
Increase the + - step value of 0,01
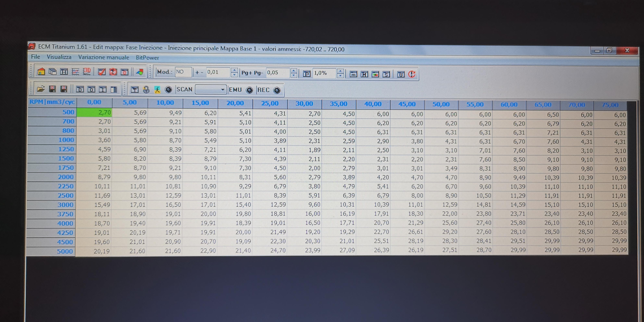click(234, 70)
